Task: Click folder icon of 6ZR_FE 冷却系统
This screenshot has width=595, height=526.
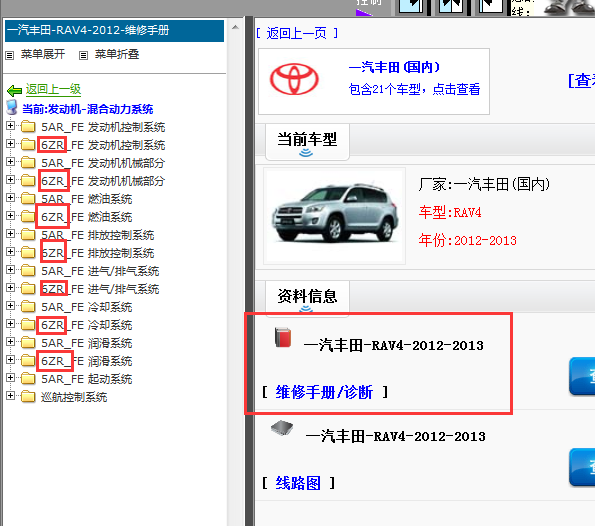Action: 28,325
